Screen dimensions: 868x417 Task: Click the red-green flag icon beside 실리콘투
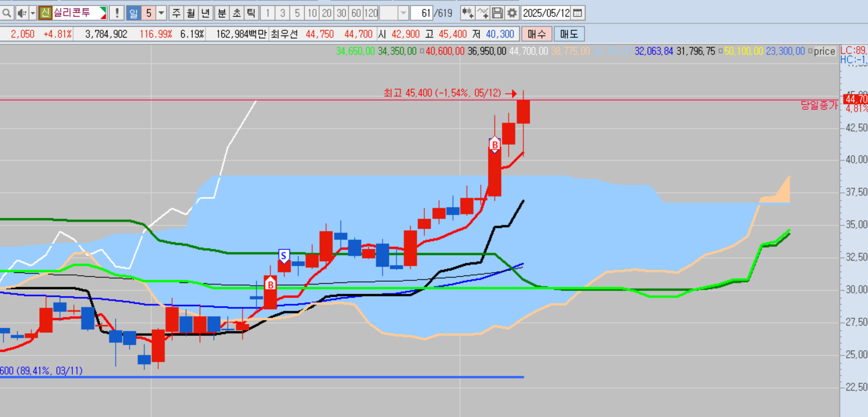pyautogui.click(x=103, y=13)
